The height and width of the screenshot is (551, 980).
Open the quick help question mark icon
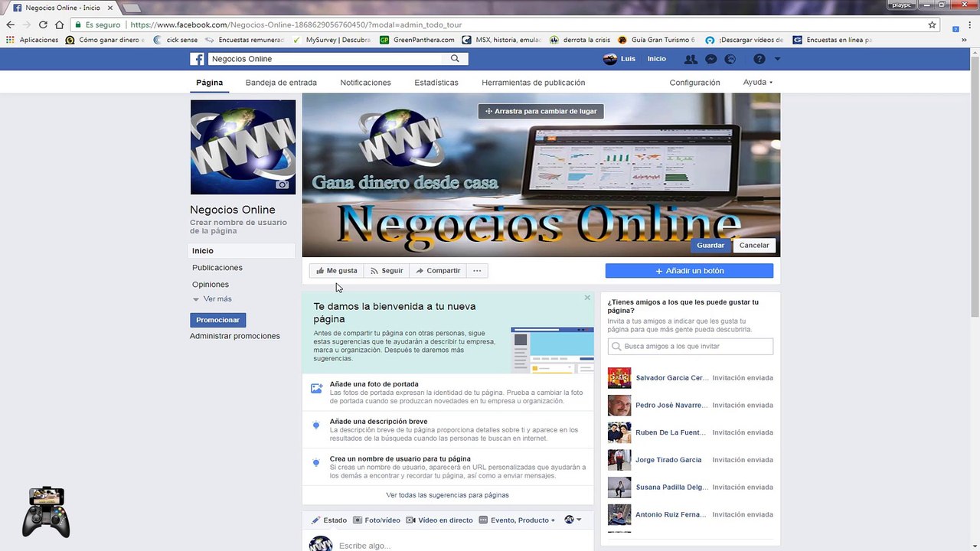(759, 59)
